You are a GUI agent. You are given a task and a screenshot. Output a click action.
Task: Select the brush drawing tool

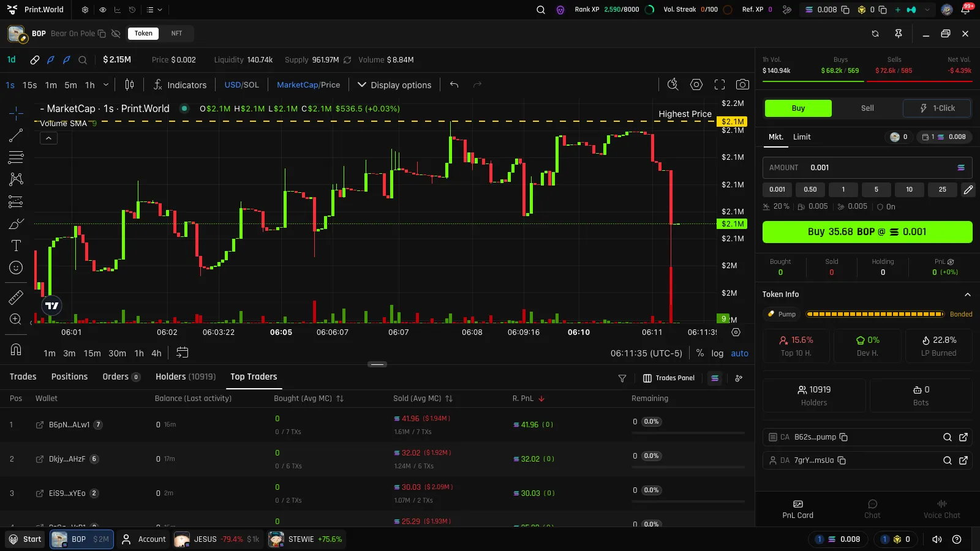pyautogui.click(x=16, y=223)
